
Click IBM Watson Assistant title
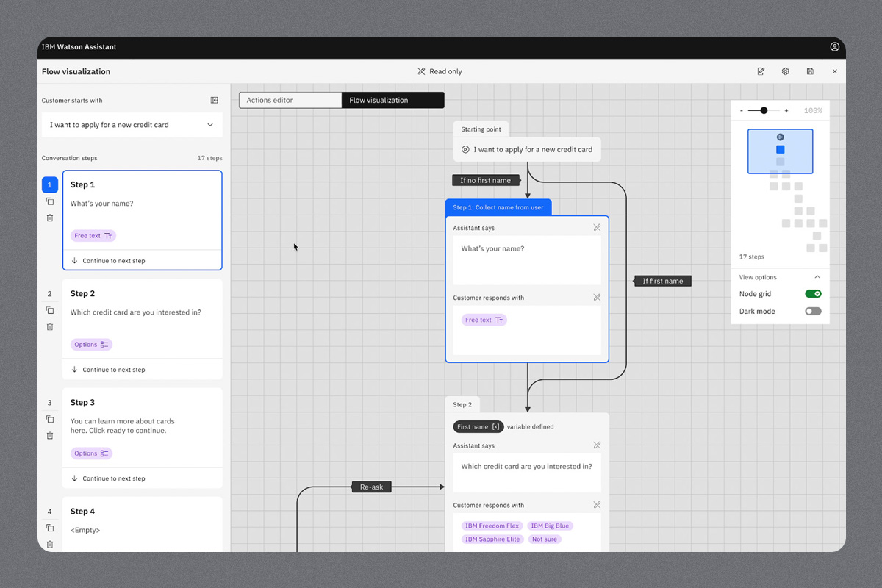point(79,46)
